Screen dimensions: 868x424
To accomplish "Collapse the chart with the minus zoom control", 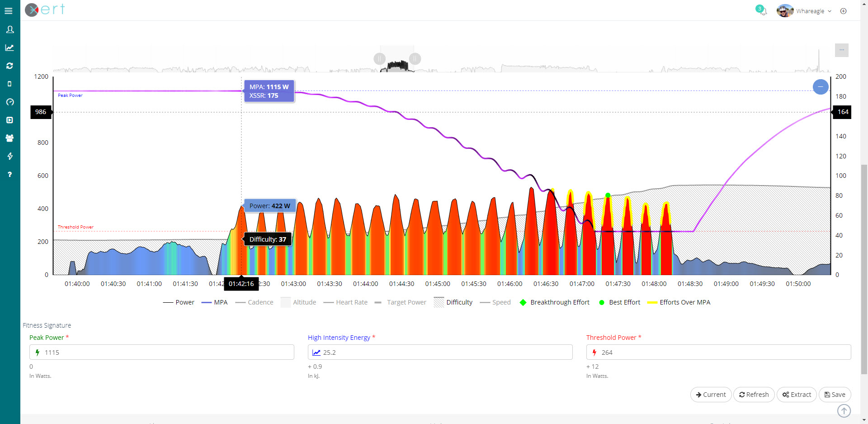I will tap(821, 87).
